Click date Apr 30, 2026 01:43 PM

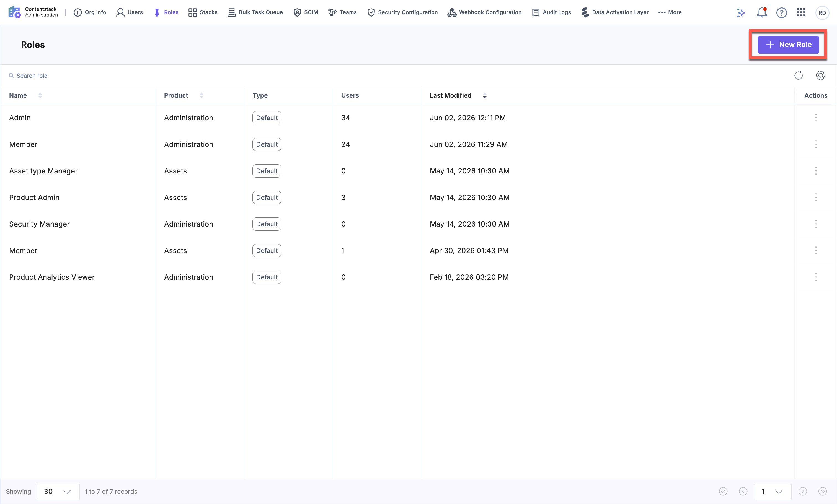(469, 250)
